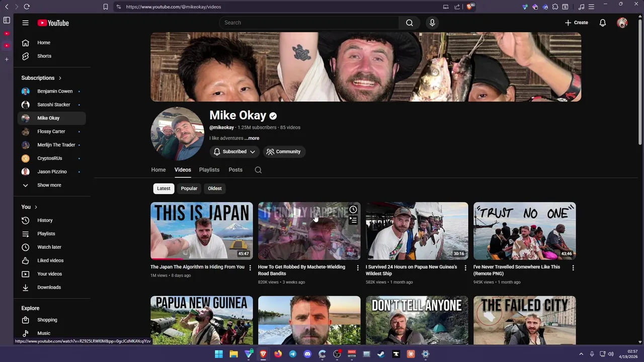The height and width of the screenshot is (362, 644).
Task: Open options for The Japan video
Action: [250, 268]
